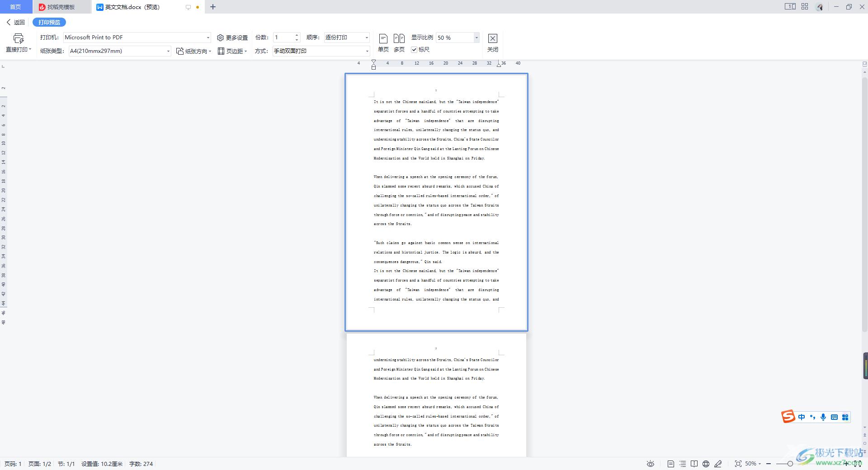Click preview page 1 thumbnail
Screen dimensions: 868x470
tap(436, 202)
